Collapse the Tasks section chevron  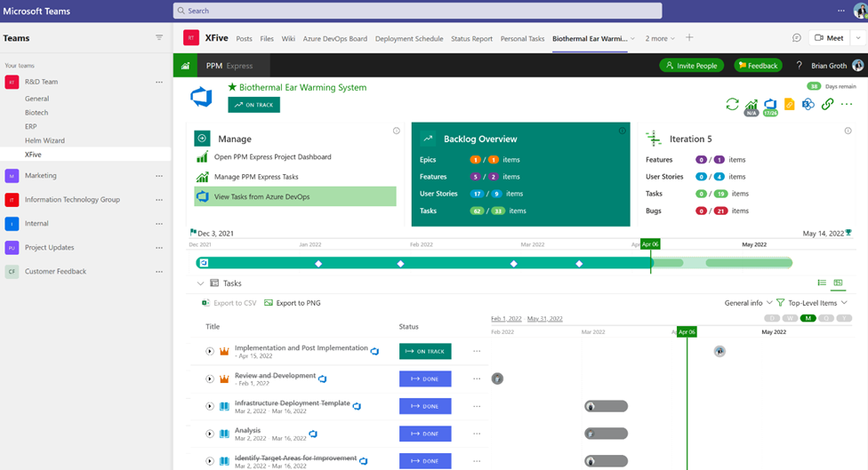point(200,283)
